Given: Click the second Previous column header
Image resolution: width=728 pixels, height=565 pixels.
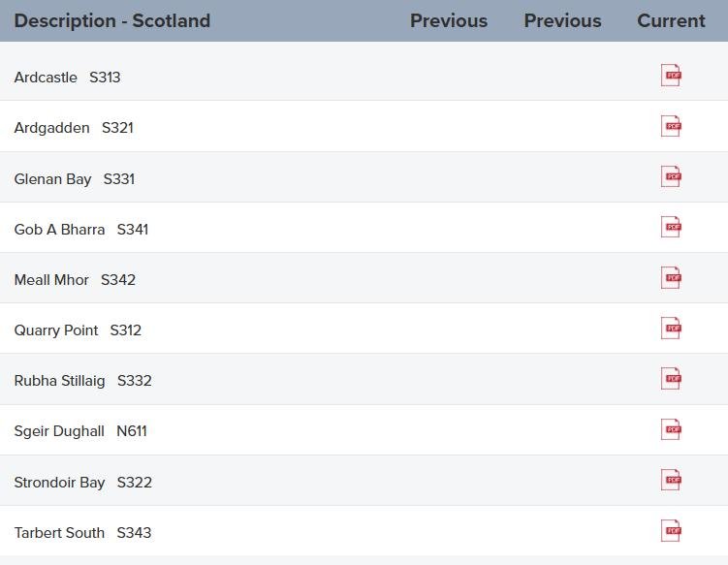Looking at the screenshot, I should click(x=562, y=20).
